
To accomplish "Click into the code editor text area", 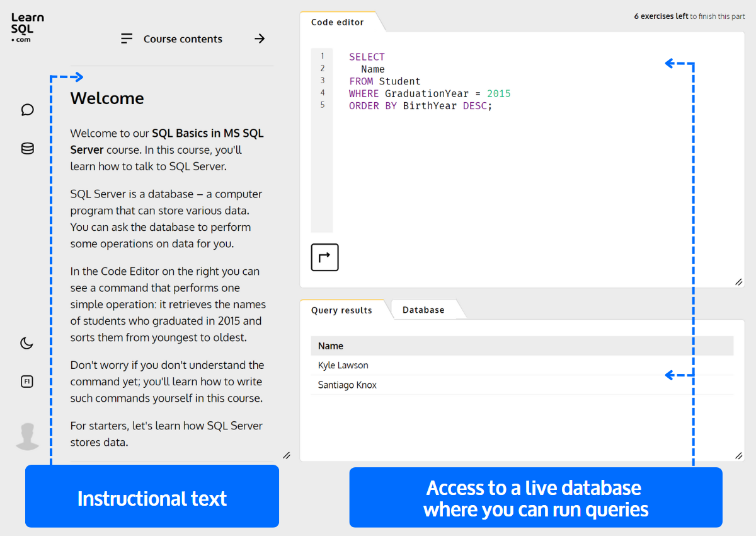I will pyautogui.click(x=532, y=140).
